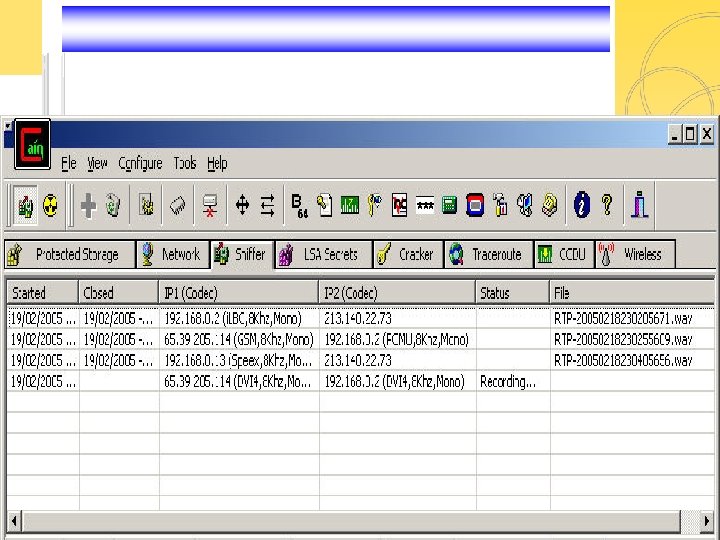
Task: Switch to the Network tab
Action: point(173,254)
